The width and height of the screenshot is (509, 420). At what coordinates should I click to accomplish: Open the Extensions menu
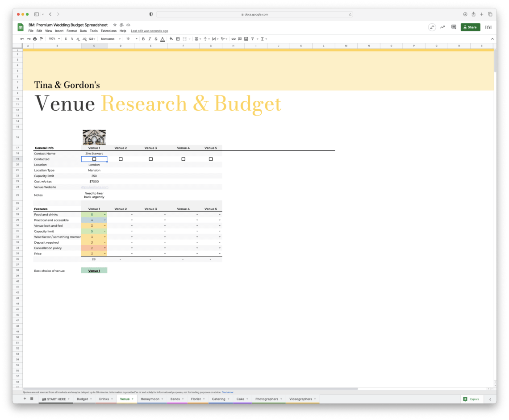(108, 31)
